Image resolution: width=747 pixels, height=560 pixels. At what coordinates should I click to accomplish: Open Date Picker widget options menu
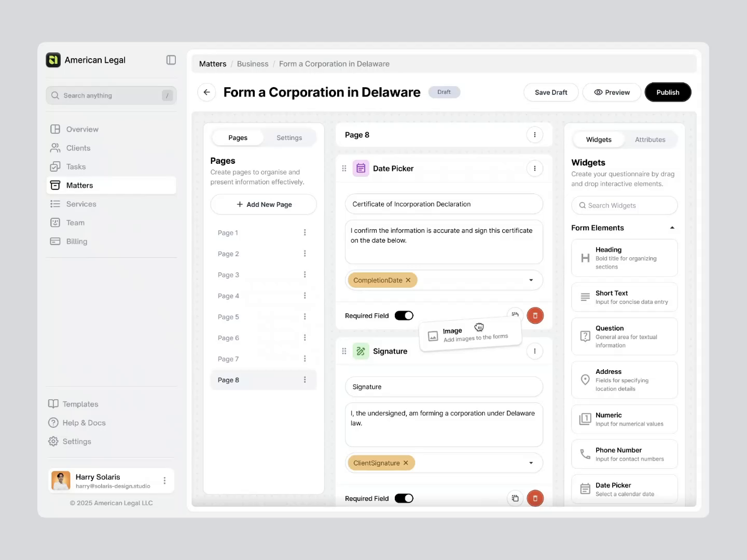pos(535,169)
